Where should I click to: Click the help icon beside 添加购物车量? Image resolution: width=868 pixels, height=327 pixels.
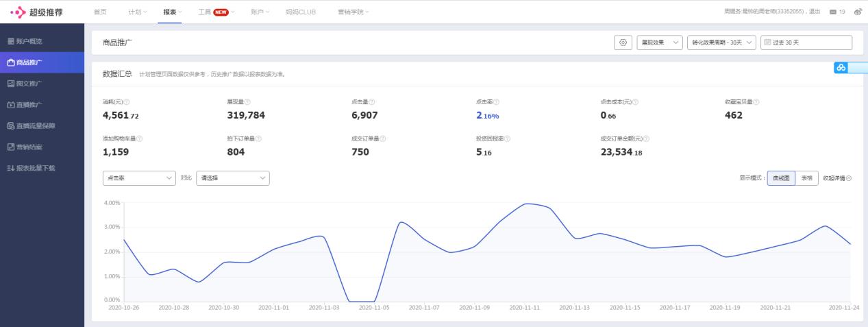tap(140, 138)
